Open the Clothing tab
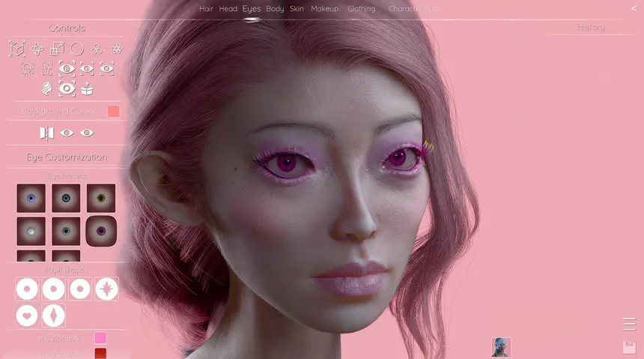 click(362, 9)
